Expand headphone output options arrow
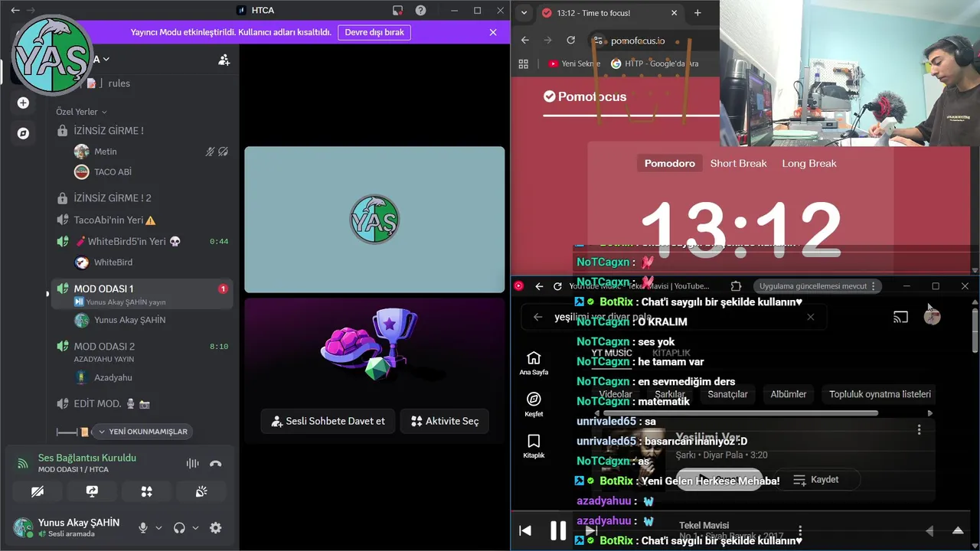The width and height of the screenshot is (980, 551). (x=195, y=528)
